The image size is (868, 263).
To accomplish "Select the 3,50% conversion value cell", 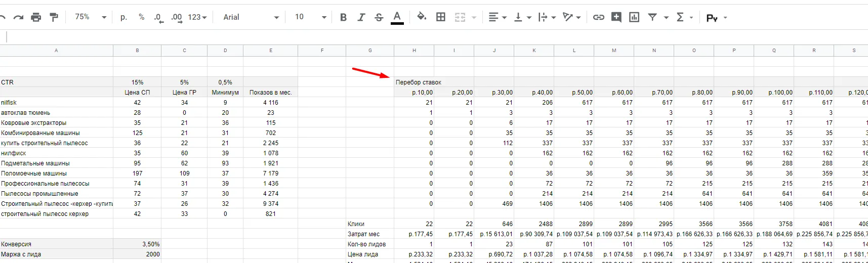I will [x=137, y=244].
